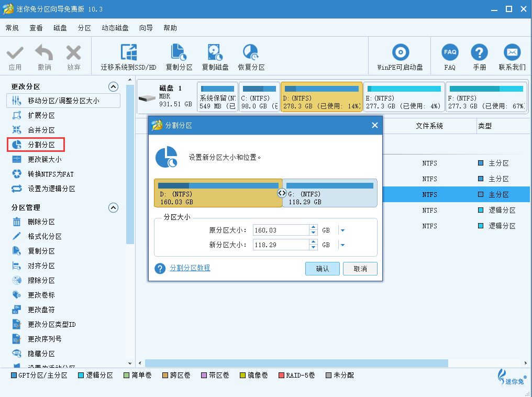Increase 原分区大小 with up spinner
This screenshot has width=532, height=397.
click(314, 227)
